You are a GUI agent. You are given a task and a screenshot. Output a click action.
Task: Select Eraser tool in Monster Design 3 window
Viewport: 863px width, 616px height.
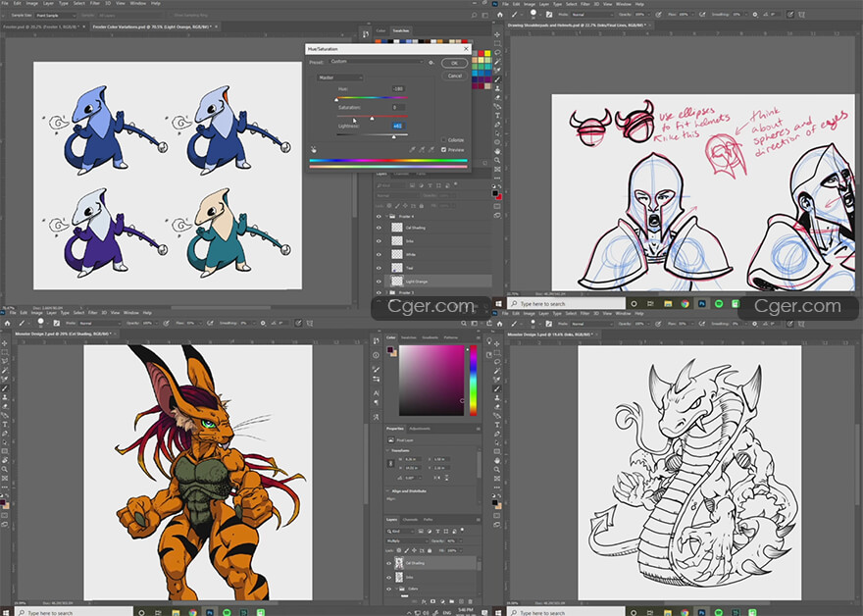(x=497, y=406)
